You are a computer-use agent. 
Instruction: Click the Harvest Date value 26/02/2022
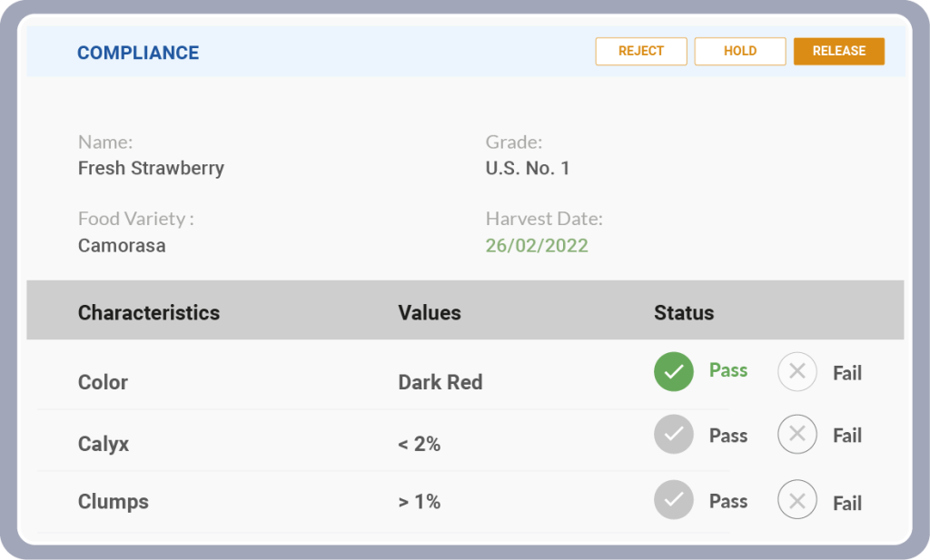(x=537, y=246)
